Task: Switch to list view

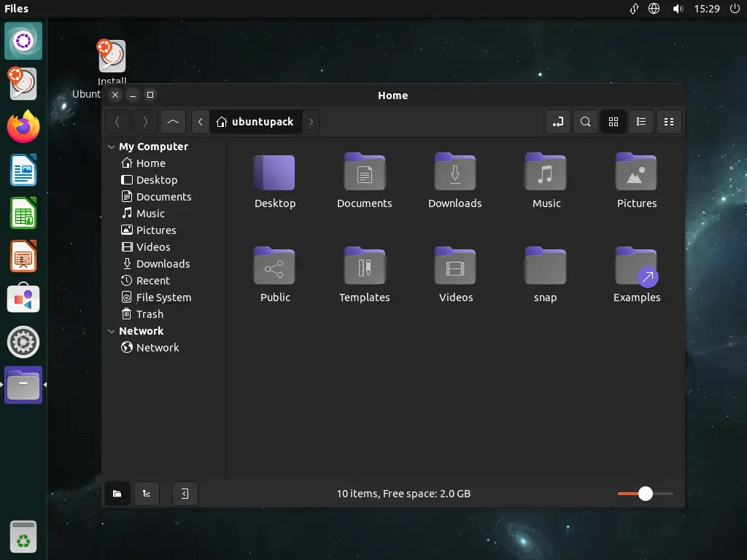Action: click(x=641, y=122)
